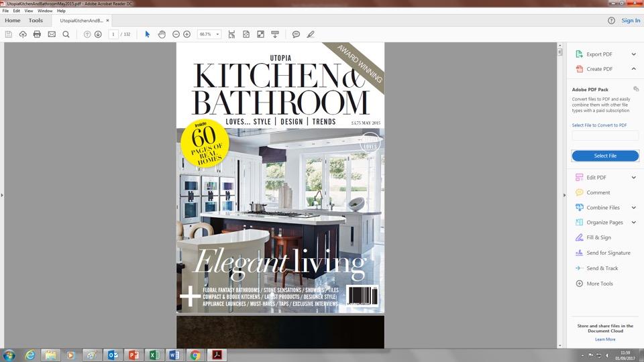This screenshot has width=644, height=362.
Task: Print the document with printer icon
Action: (37, 34)
